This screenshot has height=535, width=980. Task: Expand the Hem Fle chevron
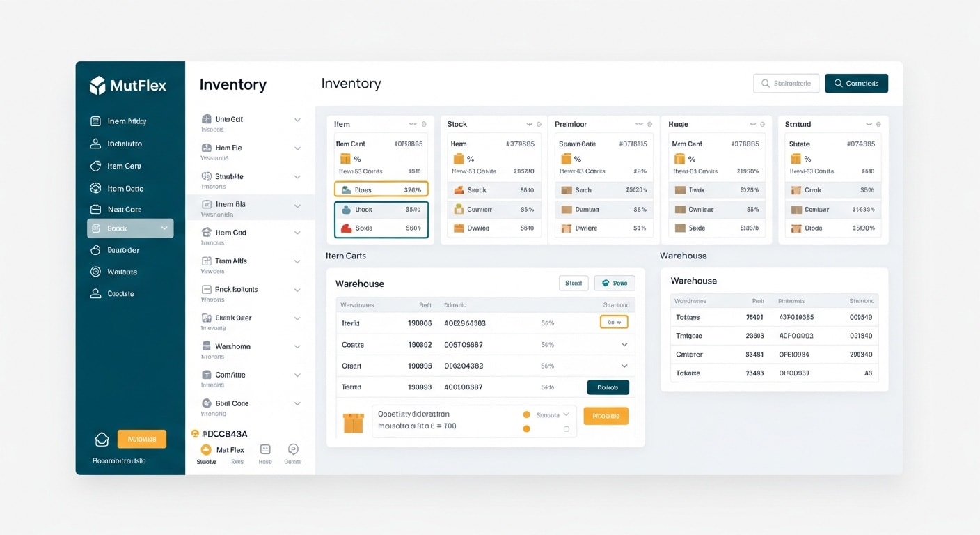click(297, 148)
